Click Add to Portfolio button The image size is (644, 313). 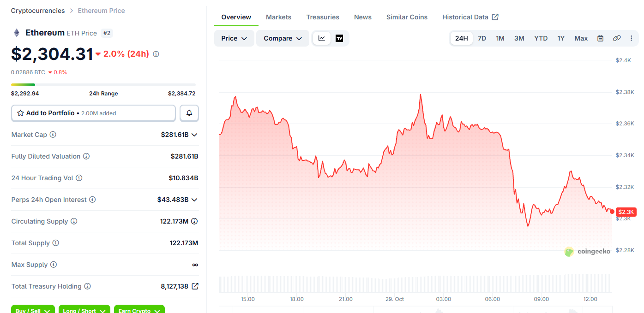pos(93,113)
